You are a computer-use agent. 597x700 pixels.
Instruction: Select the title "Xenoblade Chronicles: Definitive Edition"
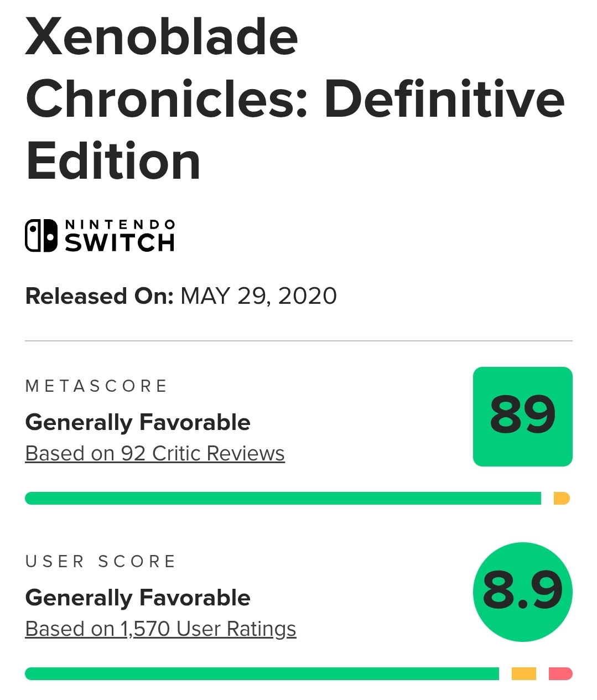pyautogui.click(x=294, y=99)
